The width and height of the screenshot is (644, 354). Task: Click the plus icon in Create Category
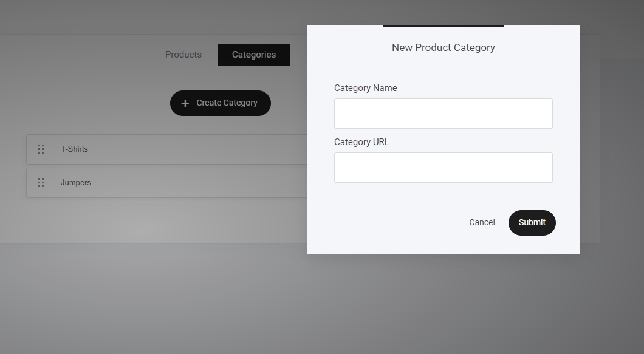point(185,103)
